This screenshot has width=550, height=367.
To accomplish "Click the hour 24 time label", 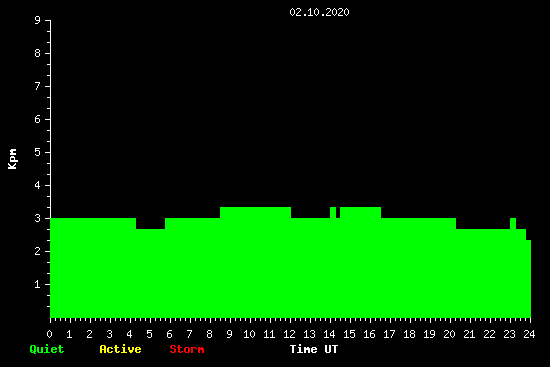I will pyautogui.click(x=529, y=334).
